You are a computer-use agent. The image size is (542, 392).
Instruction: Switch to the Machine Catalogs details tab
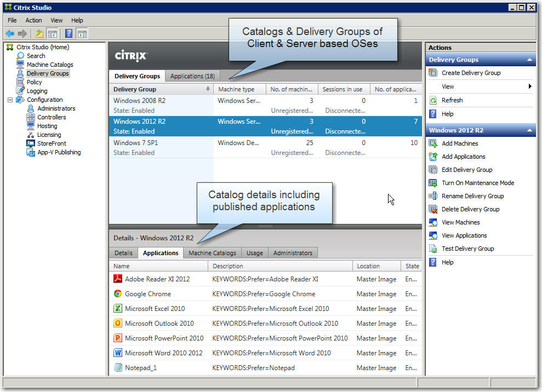tap(212, 253)
